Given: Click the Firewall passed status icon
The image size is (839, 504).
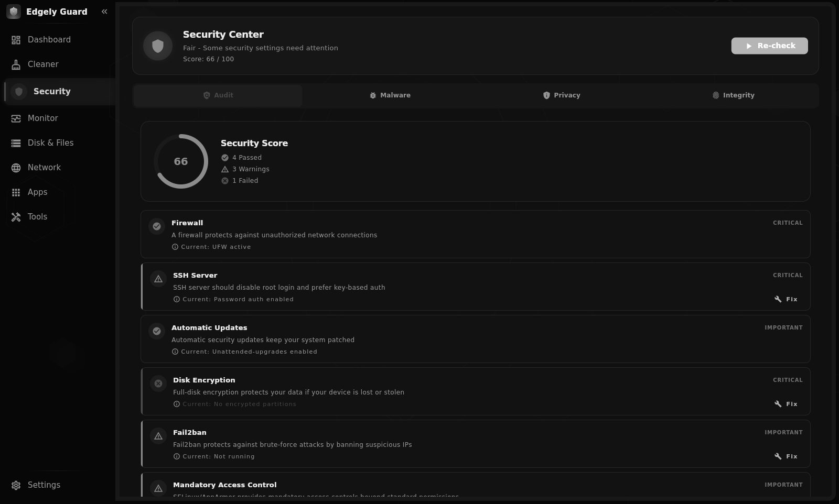Looking at the screenshot, I should pos(156,226).
